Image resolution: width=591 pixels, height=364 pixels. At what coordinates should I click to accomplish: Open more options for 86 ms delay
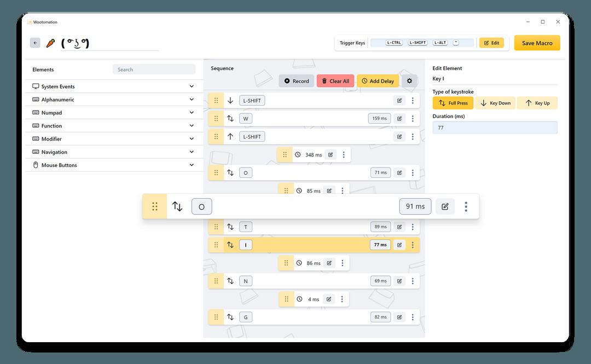click(342, 263)
